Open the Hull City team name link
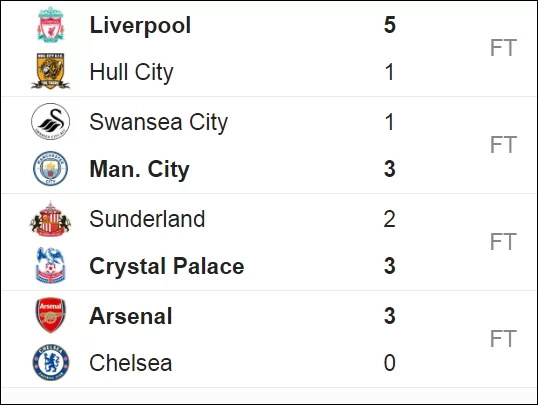Image resolution: width=538 pixels, height=405 pixels. point(131,72)
